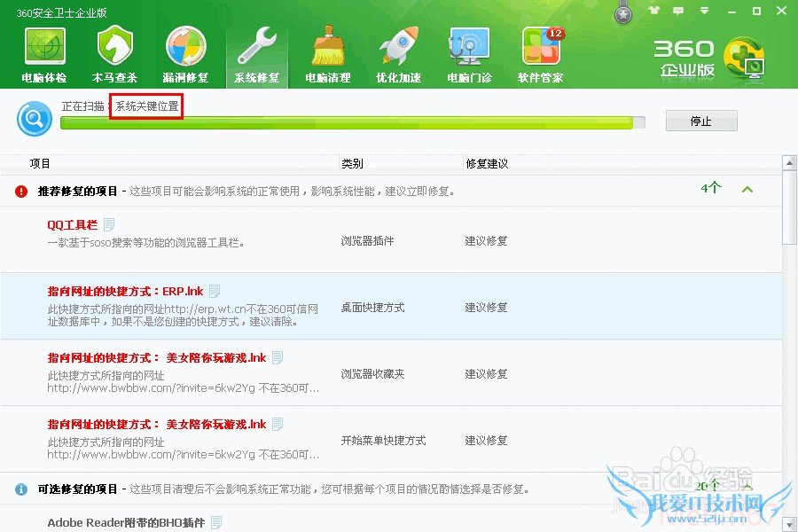Click scrollbar down arrow
The width and height of the screenshot is (798, 532).
coord(789,524)
